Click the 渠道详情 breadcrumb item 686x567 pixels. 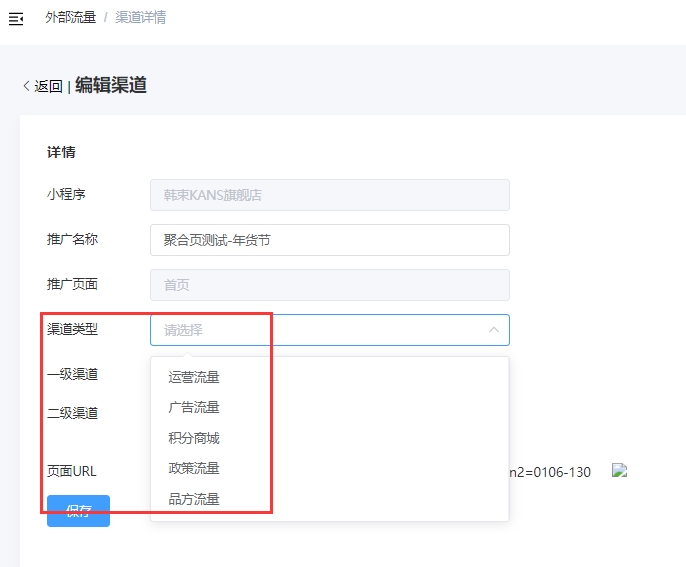(141, 18)
